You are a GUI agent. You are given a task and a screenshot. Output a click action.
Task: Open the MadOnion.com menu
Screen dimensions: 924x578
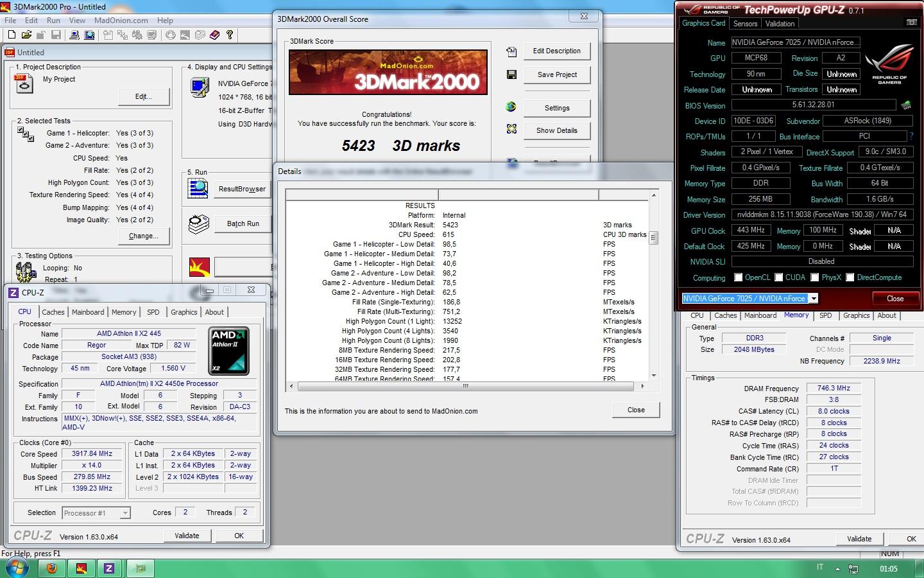pyautogui.click(x=121, y=20)
